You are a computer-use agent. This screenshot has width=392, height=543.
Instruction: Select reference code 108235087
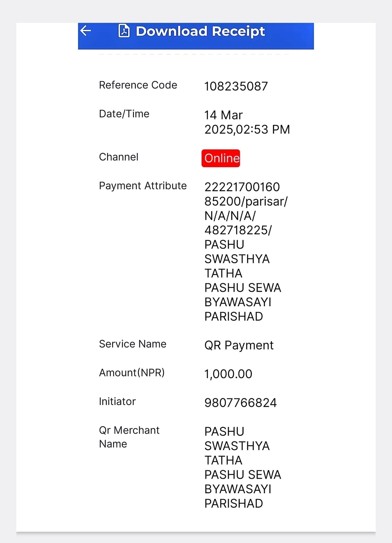[236, 86]
